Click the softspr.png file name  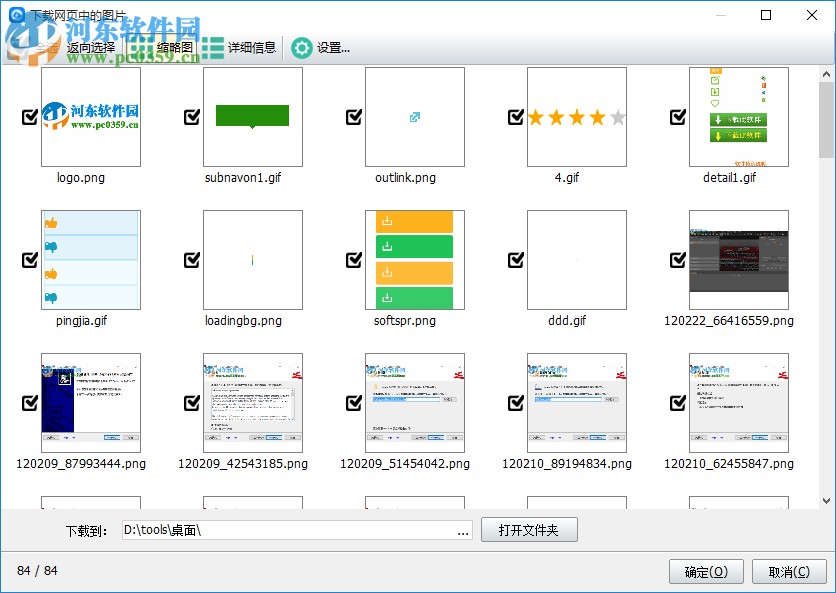405,320
